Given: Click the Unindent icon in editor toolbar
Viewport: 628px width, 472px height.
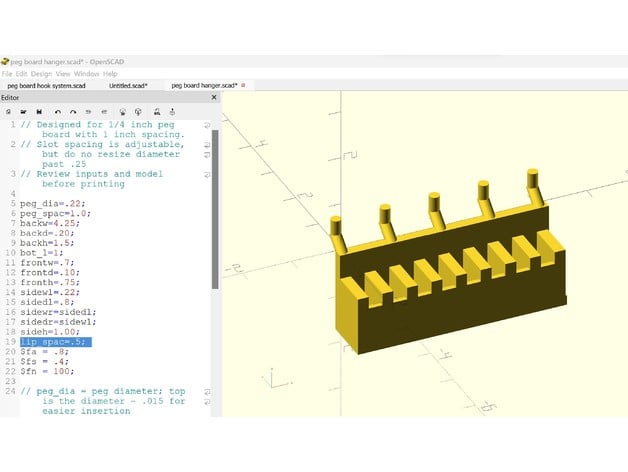Looking at the screenshot, I should [89, 112].
